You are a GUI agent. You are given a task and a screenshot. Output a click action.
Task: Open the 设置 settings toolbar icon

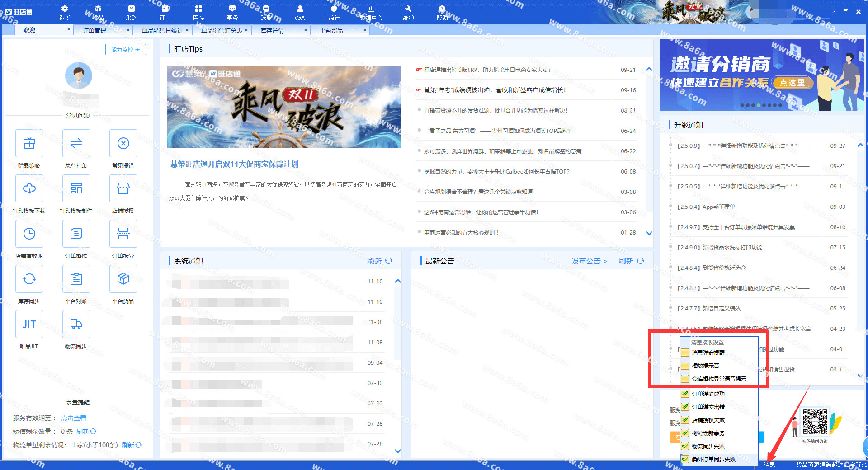click(x=65, y=13)
